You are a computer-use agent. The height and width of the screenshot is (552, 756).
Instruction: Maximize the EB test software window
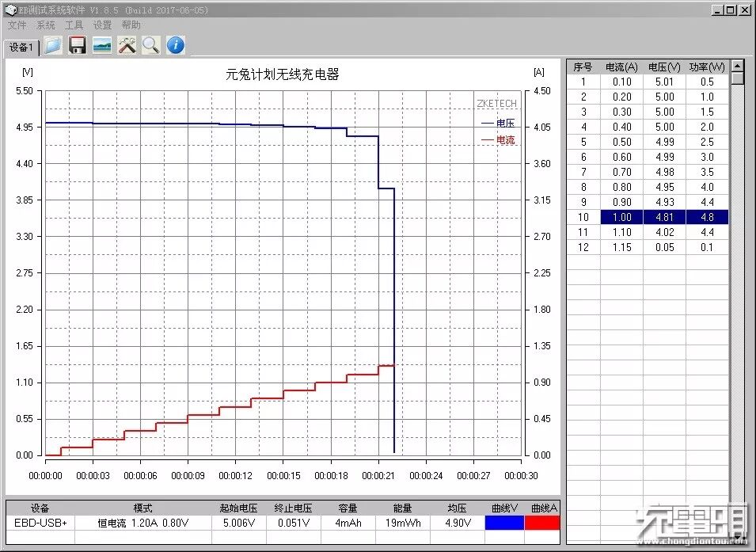(731, 10)
